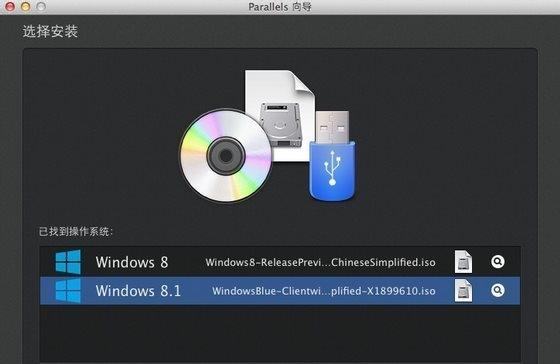The height and width of the screenshot is (364, 560).
Task: Click the DVD disc icon
Action: (226, 156)
